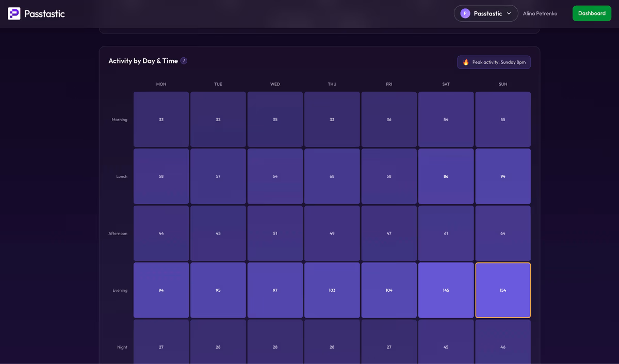
Task: Click the Peak activity: Sunday 8pm badge
Action: point(494,62)
